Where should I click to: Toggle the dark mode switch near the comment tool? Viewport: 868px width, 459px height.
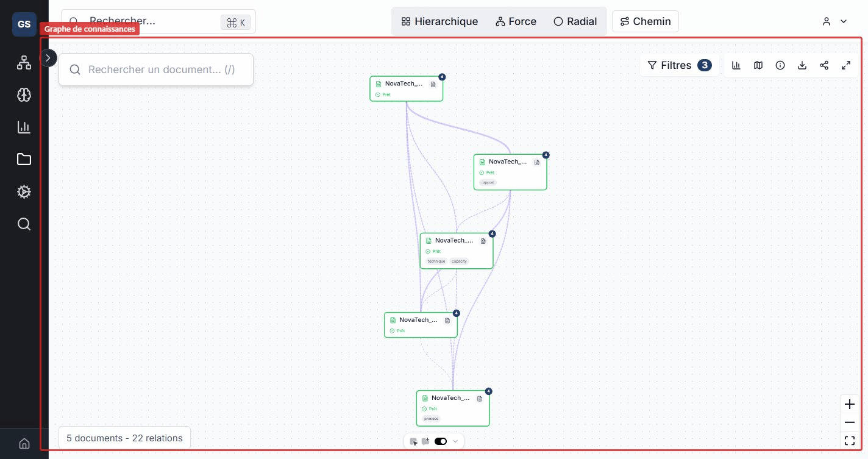pyautogui.click(x=440, y=441)
